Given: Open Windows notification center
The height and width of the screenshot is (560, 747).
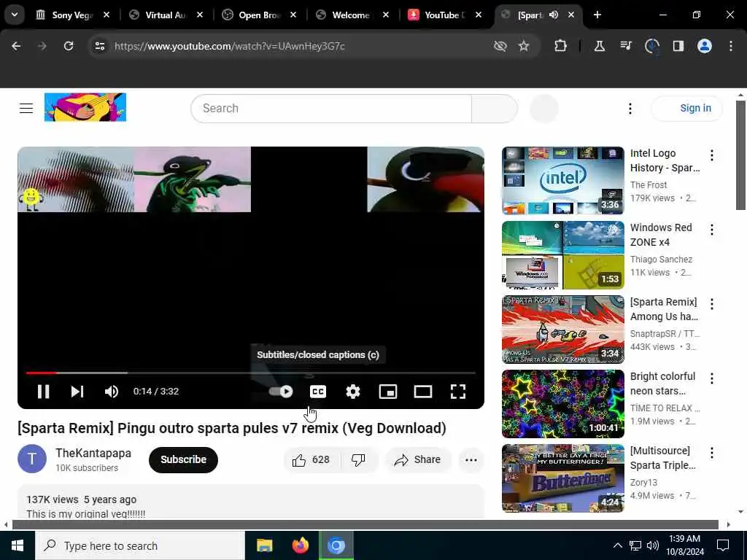Looking at the screenshot, I should (x=723, y=545).
